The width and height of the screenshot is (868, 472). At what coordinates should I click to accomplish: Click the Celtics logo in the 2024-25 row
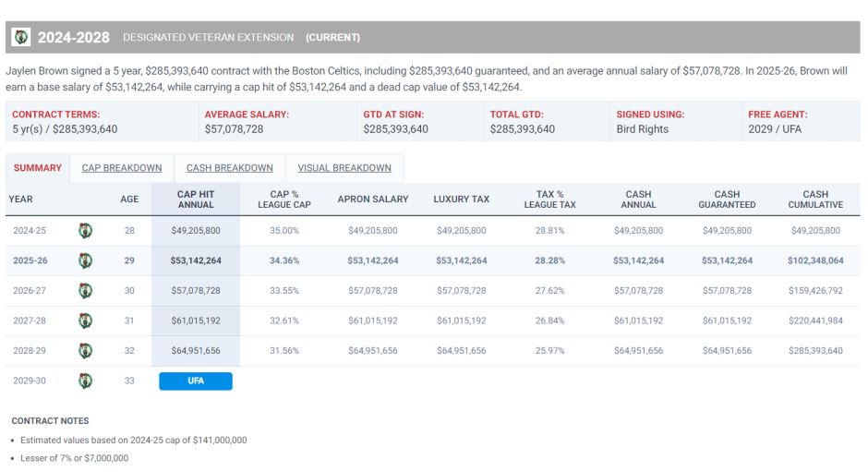(85, 231)
